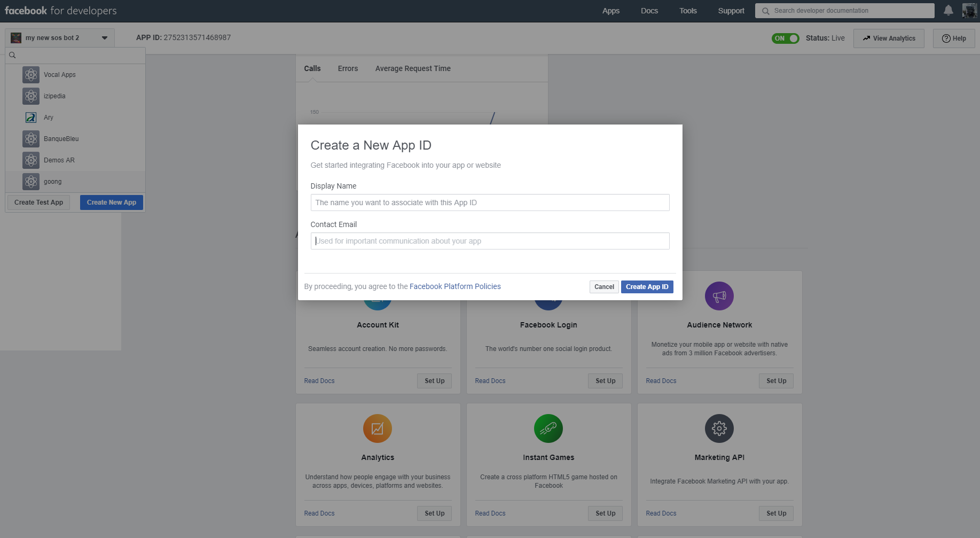The image size is (980, 538).
Task: Click Set Up for Instant Games
Action: [605, 513]
